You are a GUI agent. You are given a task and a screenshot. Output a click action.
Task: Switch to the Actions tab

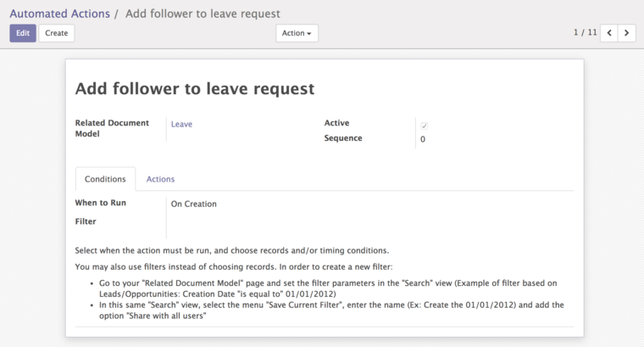(161, 179)
